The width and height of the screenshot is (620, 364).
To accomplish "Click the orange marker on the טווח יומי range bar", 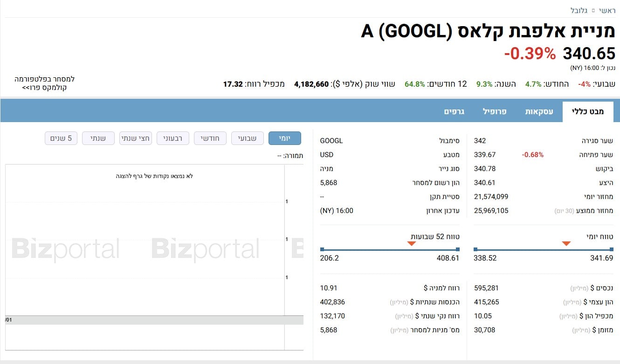I will 566,244.
